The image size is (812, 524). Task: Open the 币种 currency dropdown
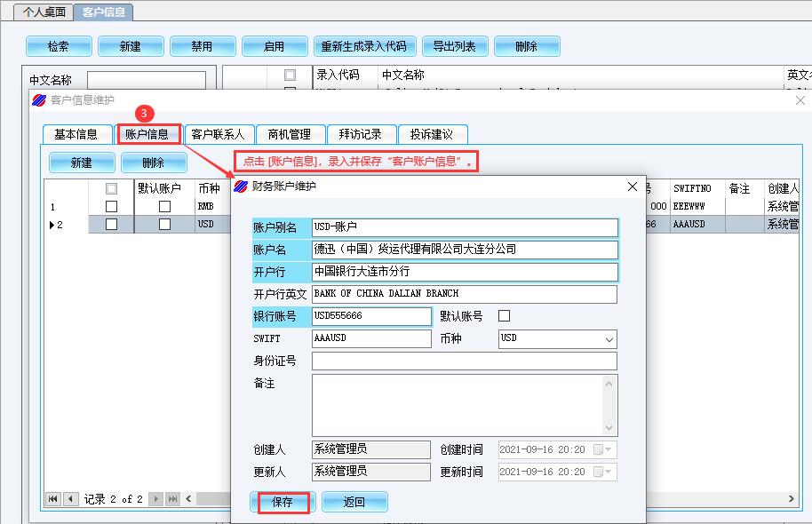coord(609,339)
